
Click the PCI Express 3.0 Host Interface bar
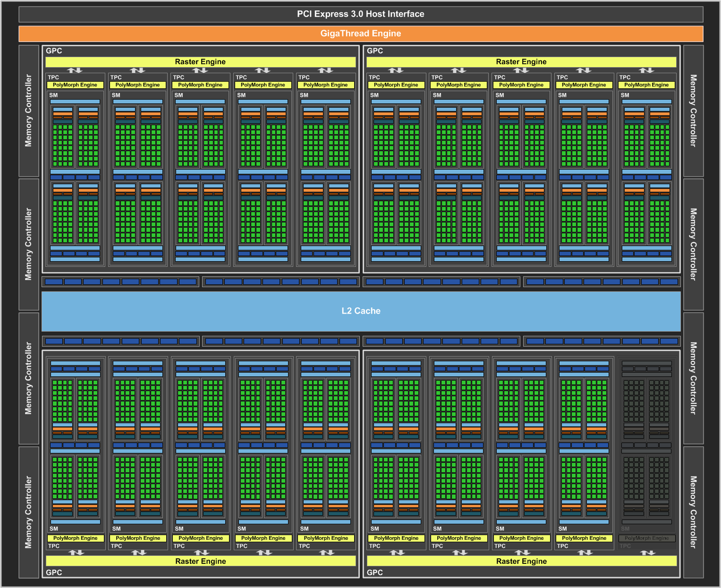[x=361, y=14]
